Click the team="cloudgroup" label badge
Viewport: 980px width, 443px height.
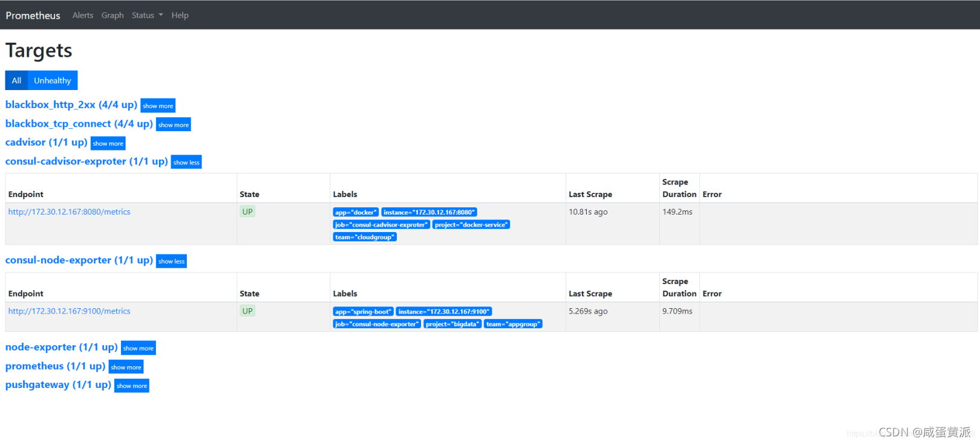365,237
